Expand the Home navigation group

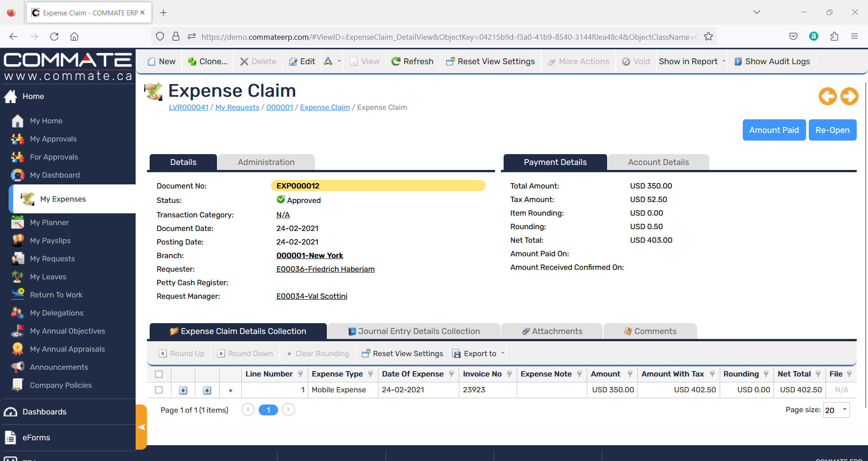click(x=33, y=96)
